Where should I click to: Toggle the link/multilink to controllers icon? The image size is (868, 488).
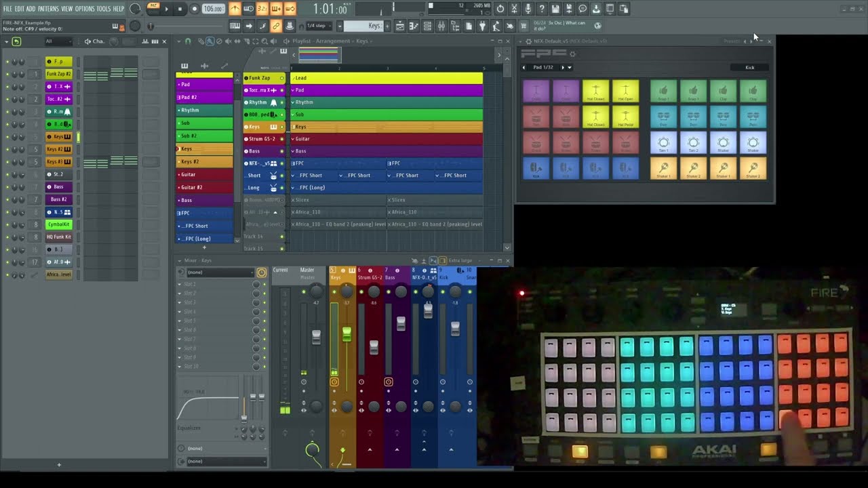pos(276,26)
